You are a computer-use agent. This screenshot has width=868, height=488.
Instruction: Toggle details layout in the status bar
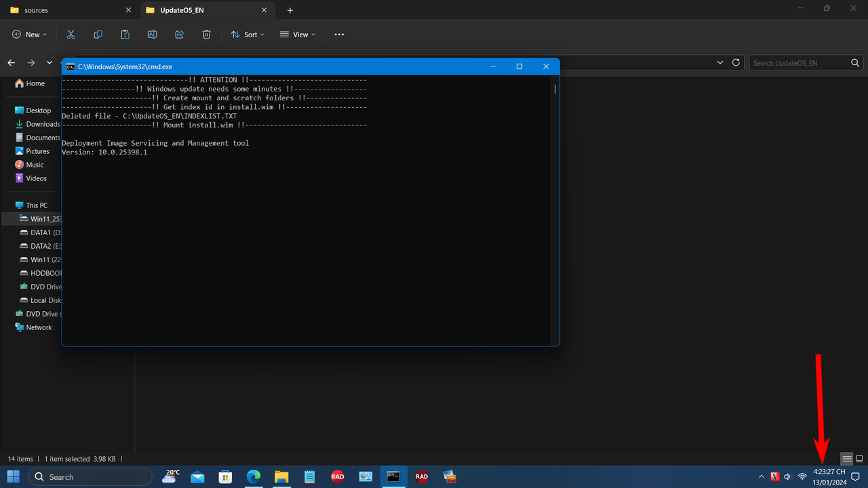click(x=846, y=459)
